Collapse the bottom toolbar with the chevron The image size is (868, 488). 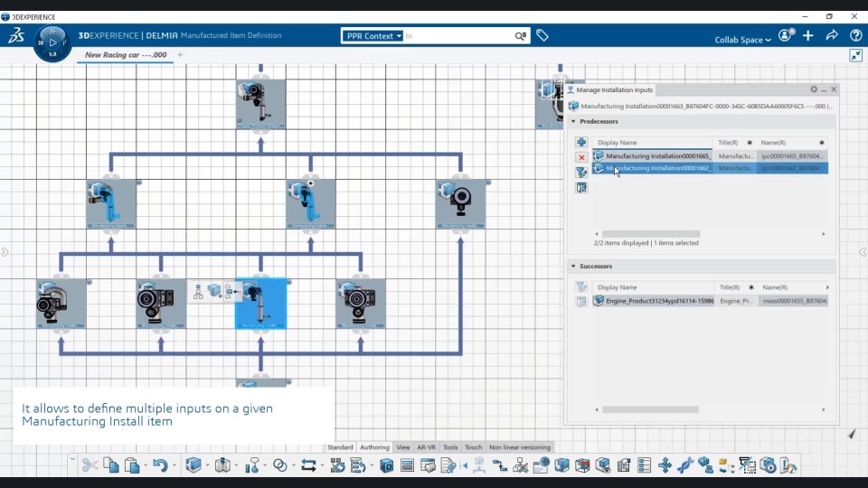72,459
